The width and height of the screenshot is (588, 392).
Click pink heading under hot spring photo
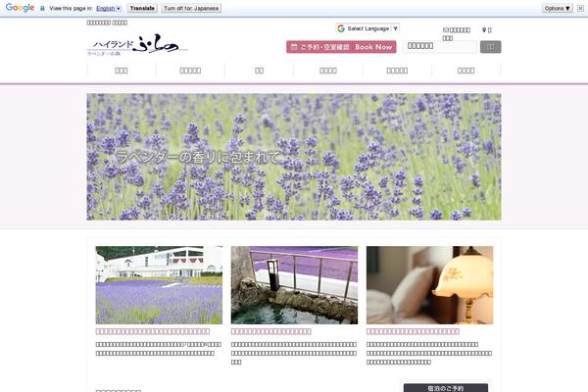271,331
